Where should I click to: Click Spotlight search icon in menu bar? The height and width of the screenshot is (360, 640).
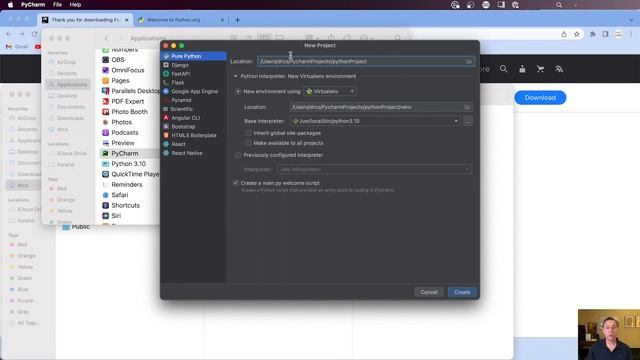coord(559,5)
